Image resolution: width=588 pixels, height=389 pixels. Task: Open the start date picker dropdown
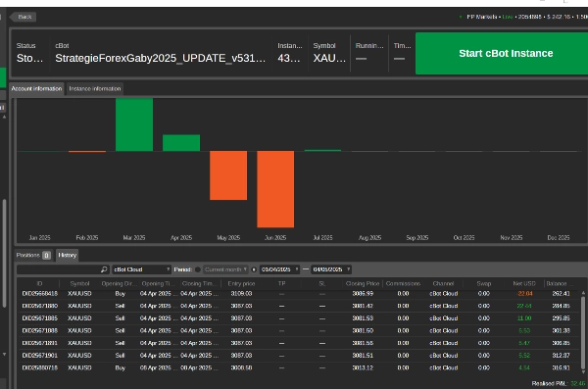coord(279,269)
